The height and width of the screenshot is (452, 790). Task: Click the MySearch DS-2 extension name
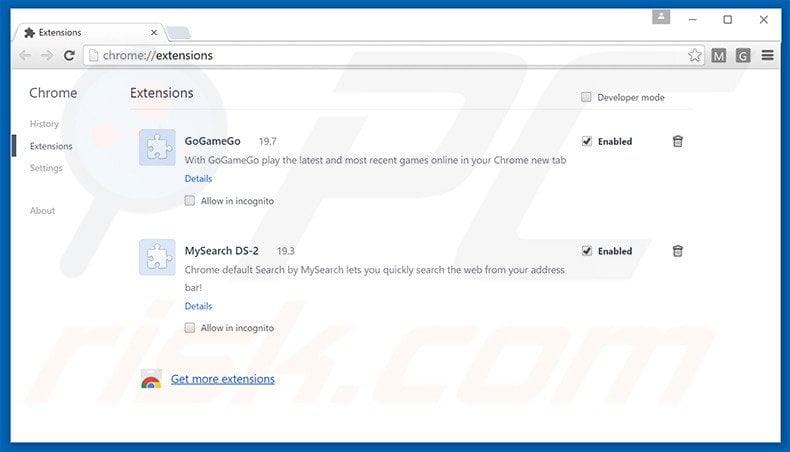(x=222, y=250)
